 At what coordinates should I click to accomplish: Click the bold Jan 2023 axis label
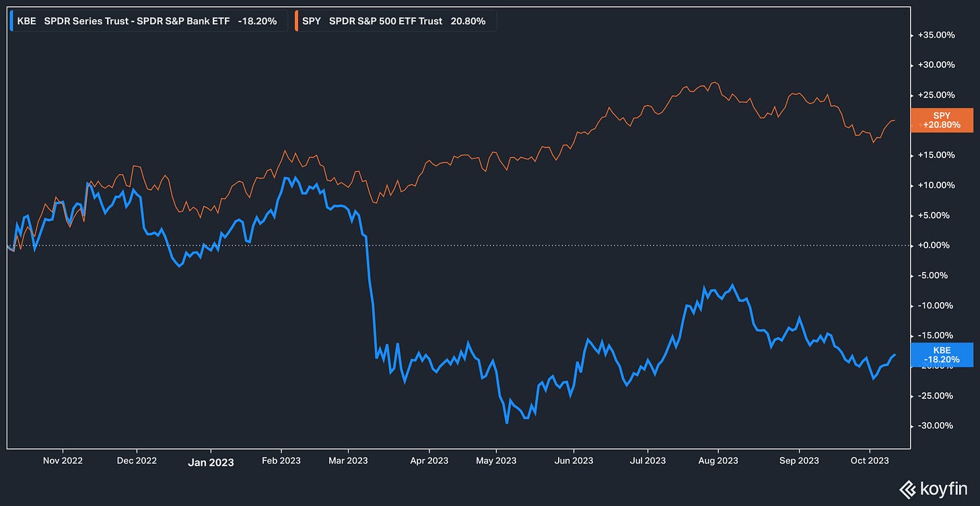coord(211,462)
